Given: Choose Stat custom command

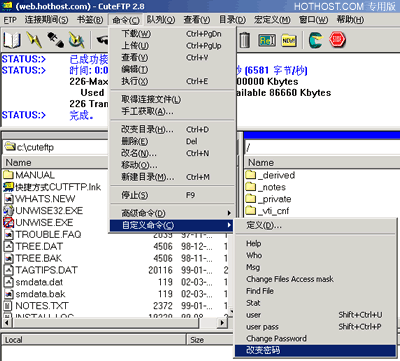Looking at the screenshot, I should (x=315, y=303).
